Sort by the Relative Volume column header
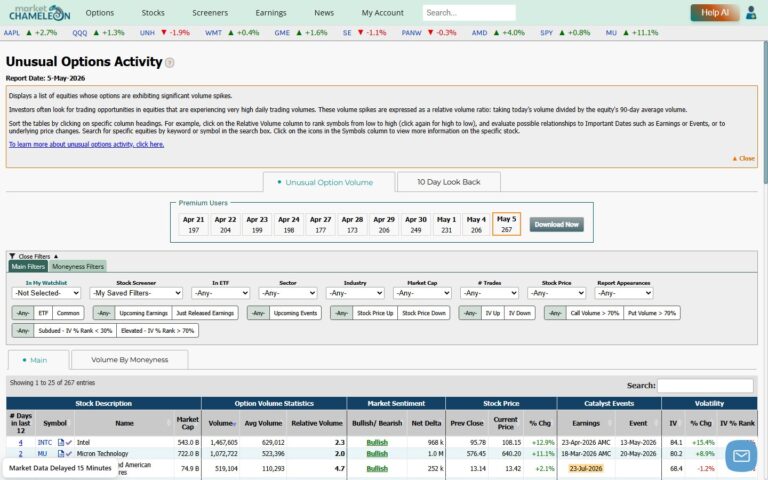The height and width of the screenshot is (480, 768). tap(316, 423)
